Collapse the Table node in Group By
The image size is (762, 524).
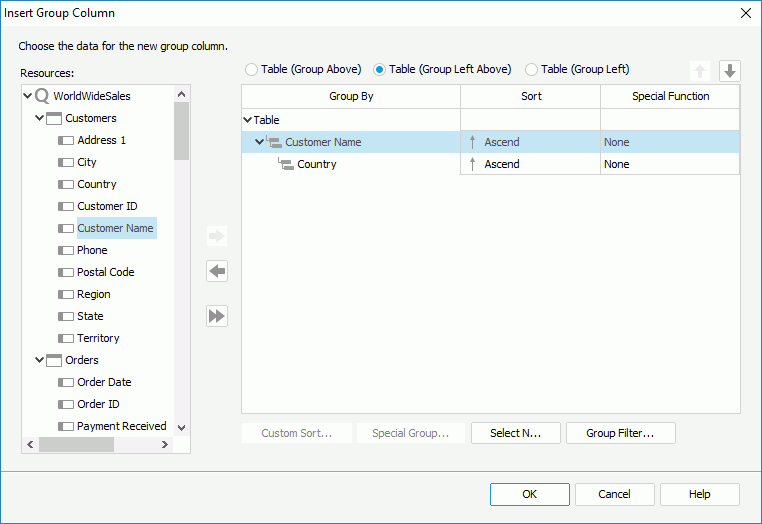click(x=247, y=120)
